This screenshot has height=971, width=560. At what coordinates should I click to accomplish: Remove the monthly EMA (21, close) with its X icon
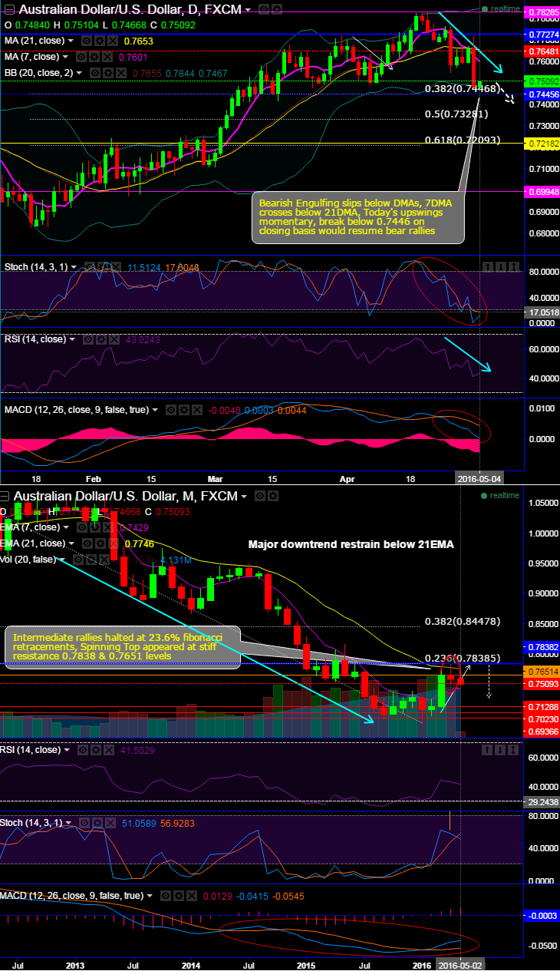[x=113, y=543]
